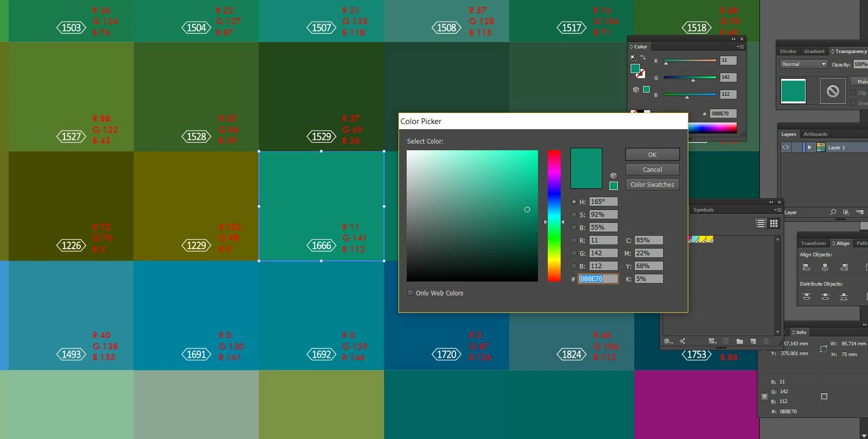Enable the Only Web Colors checkbox
This screenshot has height=439, width=868.
pos(410,293)
